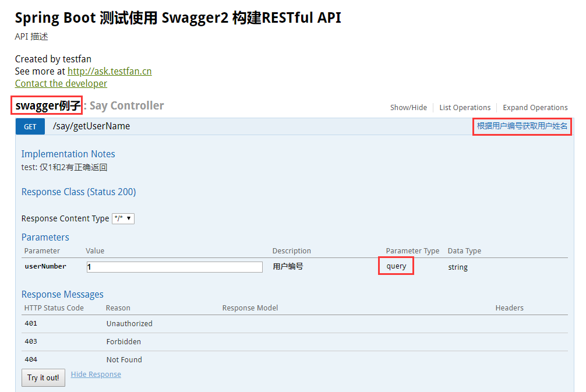The height and width of the screenshot is (392, 586).
Task: Click the Unauthorized reason cell
Action: coord(129,324)
